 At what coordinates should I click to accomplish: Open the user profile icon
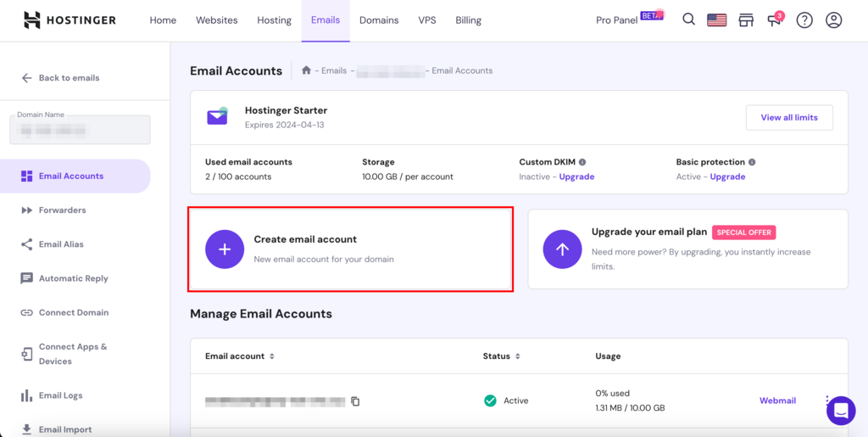click(834, 20)
